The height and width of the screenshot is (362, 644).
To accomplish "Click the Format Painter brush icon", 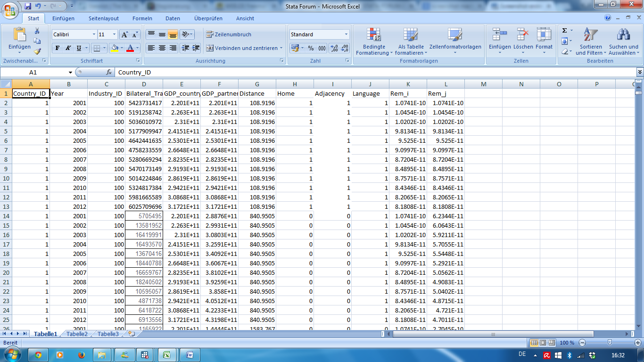I will coord(37,51).
